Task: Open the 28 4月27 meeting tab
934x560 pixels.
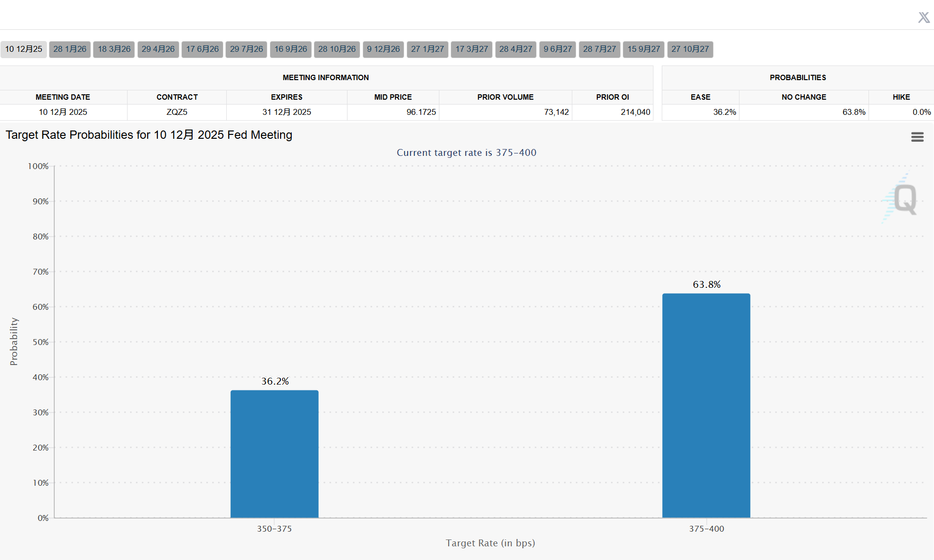Action: point(516,49)
